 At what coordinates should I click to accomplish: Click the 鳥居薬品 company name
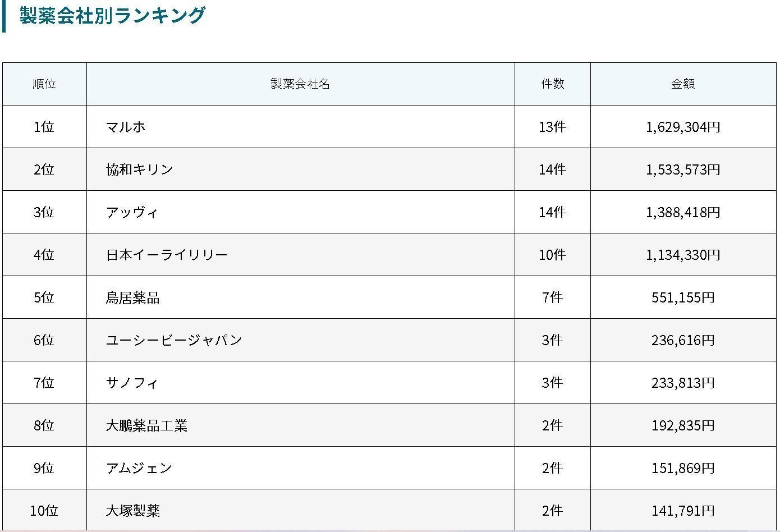click(x=132, y=297)
